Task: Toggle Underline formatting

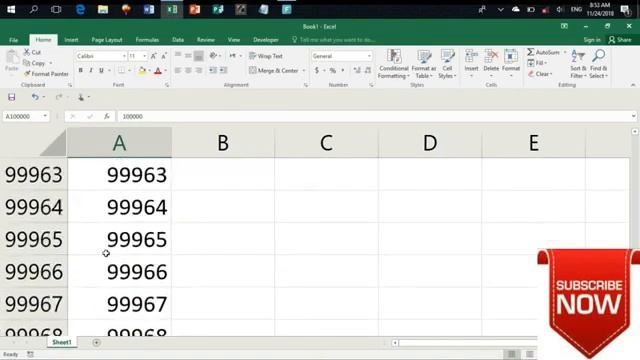Action: point(101,70)
